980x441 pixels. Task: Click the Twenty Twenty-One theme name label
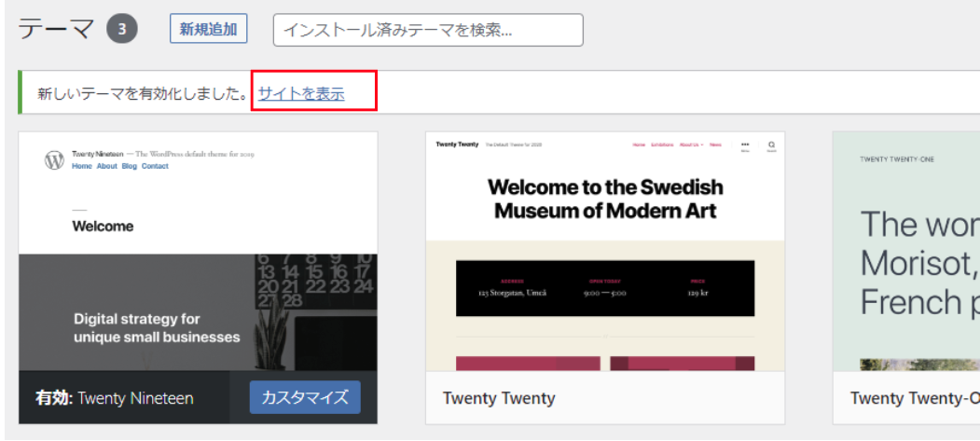click(915, 398)
